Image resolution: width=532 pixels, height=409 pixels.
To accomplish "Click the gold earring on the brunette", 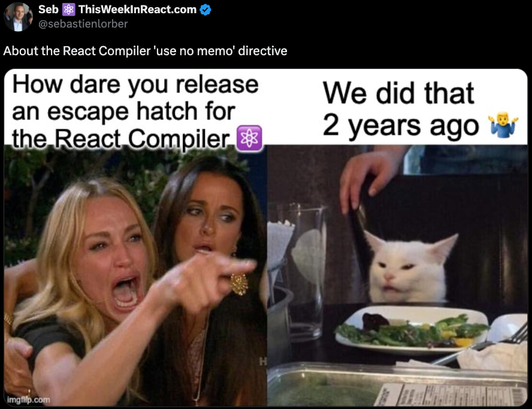I will coord(240,284).
